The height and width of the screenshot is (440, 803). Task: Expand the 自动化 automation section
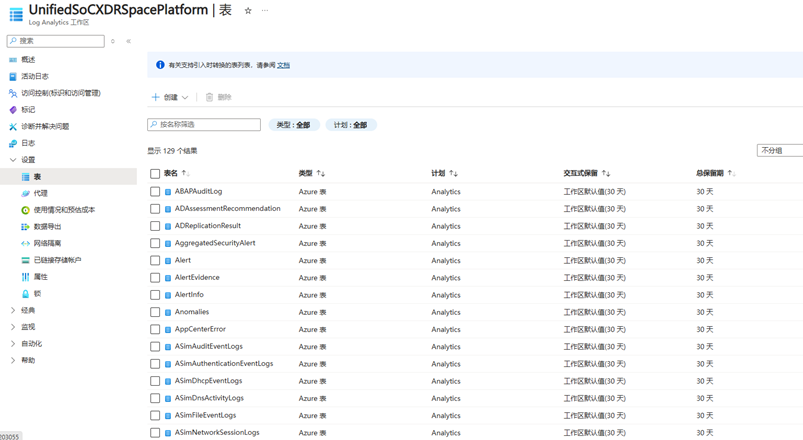click(13, 344)
